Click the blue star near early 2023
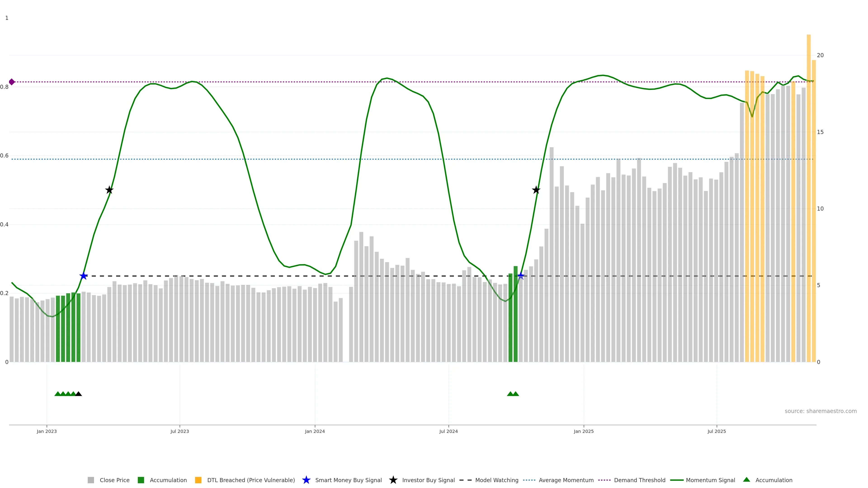The width and height of the screenshot is (868, 488). click(x=84, y=276)
